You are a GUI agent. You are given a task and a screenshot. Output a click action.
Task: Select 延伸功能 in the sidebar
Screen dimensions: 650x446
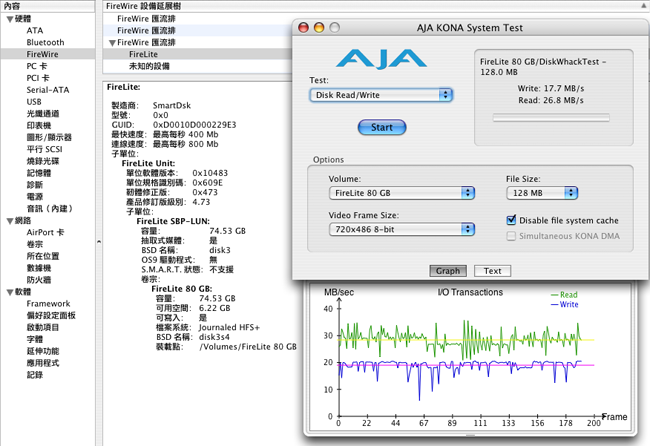[43, 351]
